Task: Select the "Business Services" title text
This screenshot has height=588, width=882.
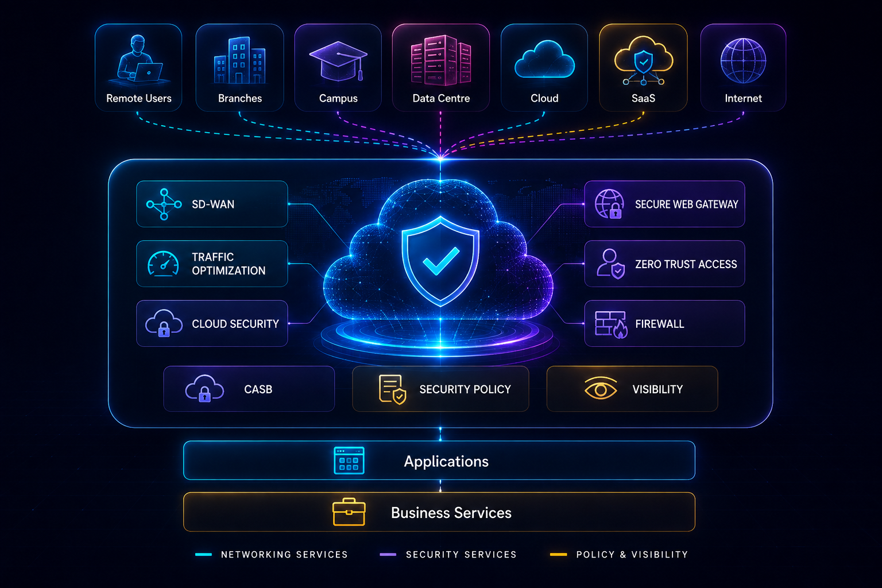Action: [451, 513]
